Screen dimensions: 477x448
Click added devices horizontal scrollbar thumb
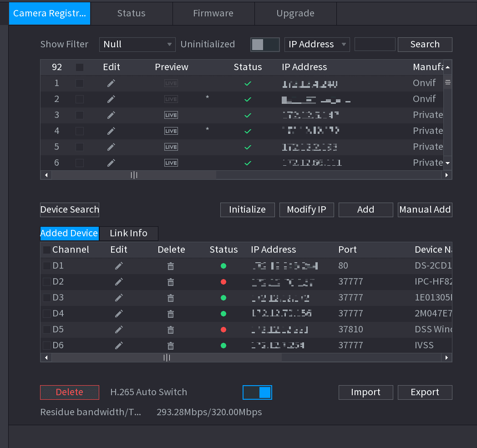point(167,357)
